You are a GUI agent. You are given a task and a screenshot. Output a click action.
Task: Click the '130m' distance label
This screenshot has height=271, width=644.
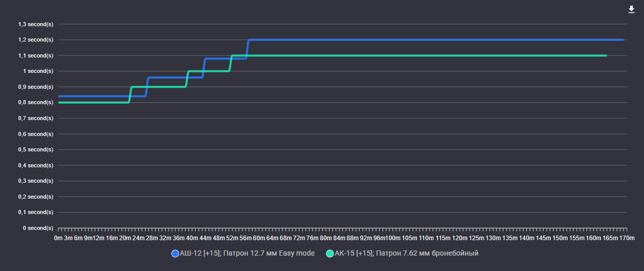[493, 238]
